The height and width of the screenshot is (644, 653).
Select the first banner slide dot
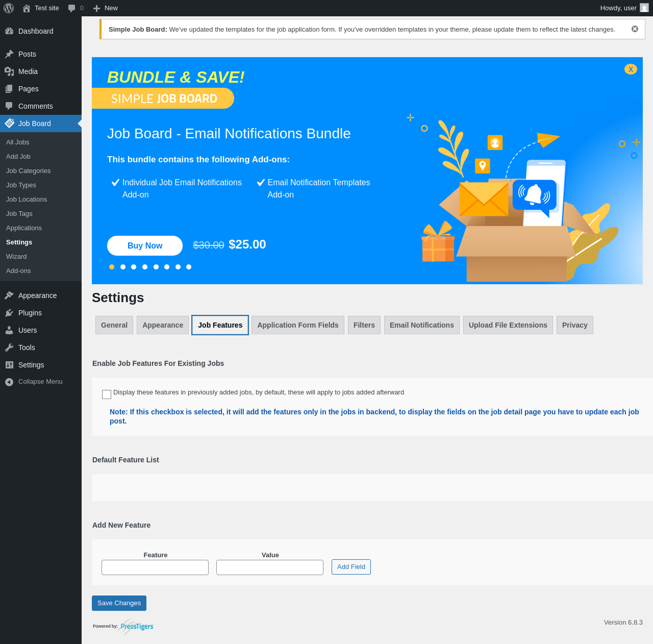click(112, 267)
